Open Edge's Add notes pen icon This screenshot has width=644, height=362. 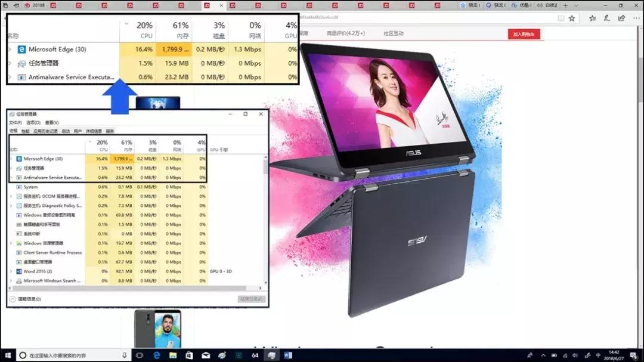click(606, 18)
